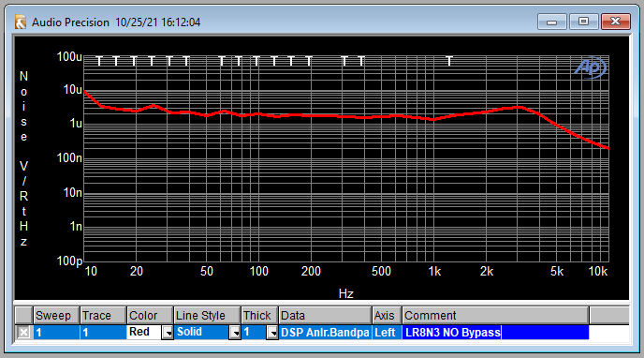Image resolution: width=644 pixels, height=358 pixels.
Task: Click the Comment column header
Action: [x=495, y=316]
